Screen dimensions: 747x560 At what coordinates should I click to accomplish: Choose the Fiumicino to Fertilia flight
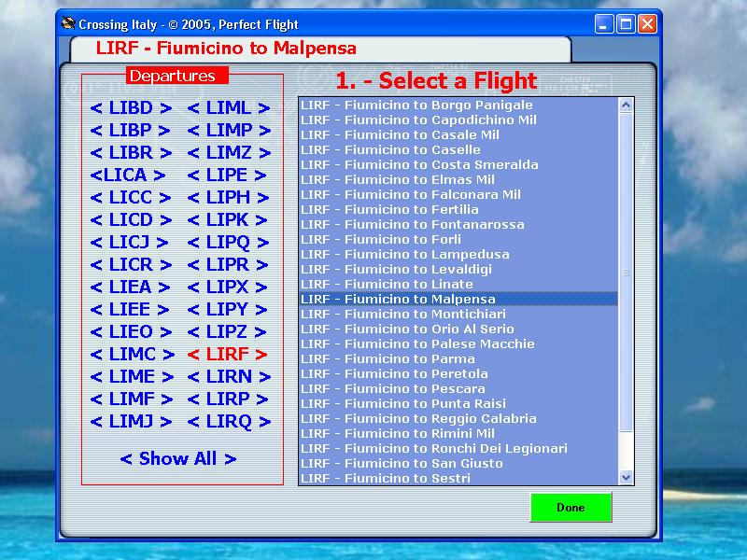tap(458, 209)
